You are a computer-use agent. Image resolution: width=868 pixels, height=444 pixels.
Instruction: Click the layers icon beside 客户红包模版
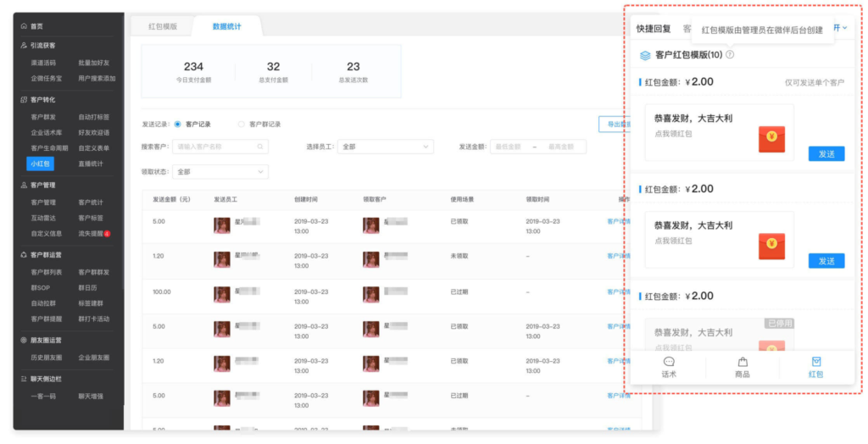click(645, 55)
